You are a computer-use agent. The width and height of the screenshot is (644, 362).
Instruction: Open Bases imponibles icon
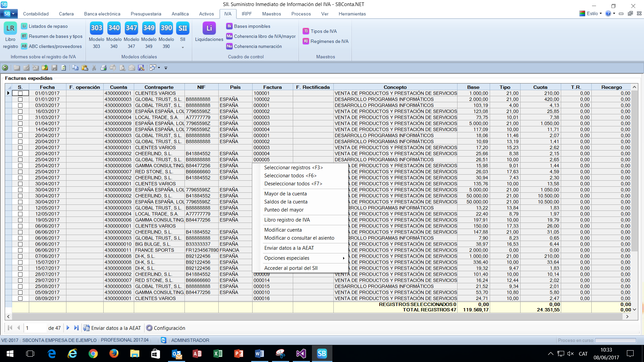coord(229,26)
